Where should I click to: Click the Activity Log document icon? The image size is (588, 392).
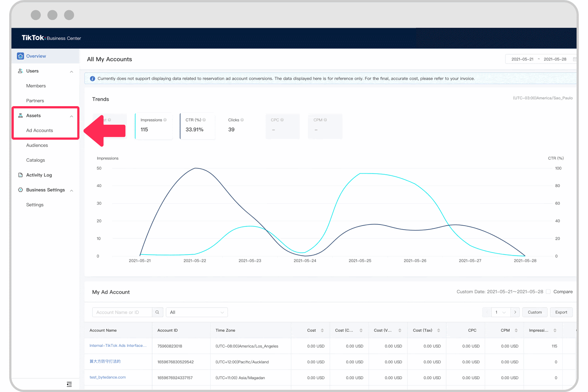click(21, 175)
